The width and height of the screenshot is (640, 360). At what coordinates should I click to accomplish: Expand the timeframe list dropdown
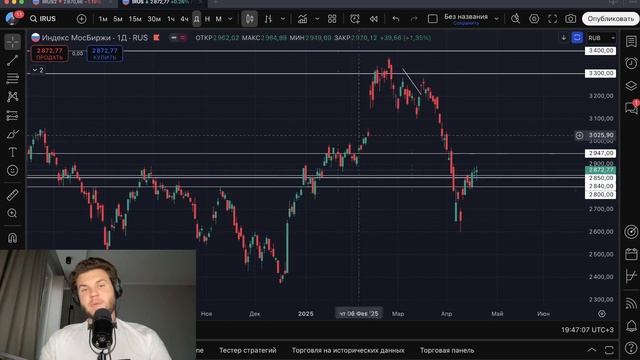(x=230, y=19)
